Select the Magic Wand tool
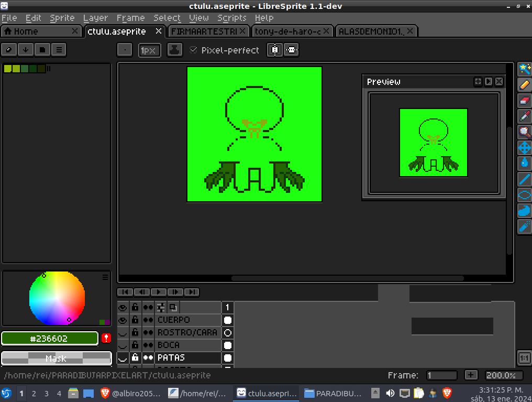The height and width of the screenshot is (402, 532). click(x=524, y=69)
